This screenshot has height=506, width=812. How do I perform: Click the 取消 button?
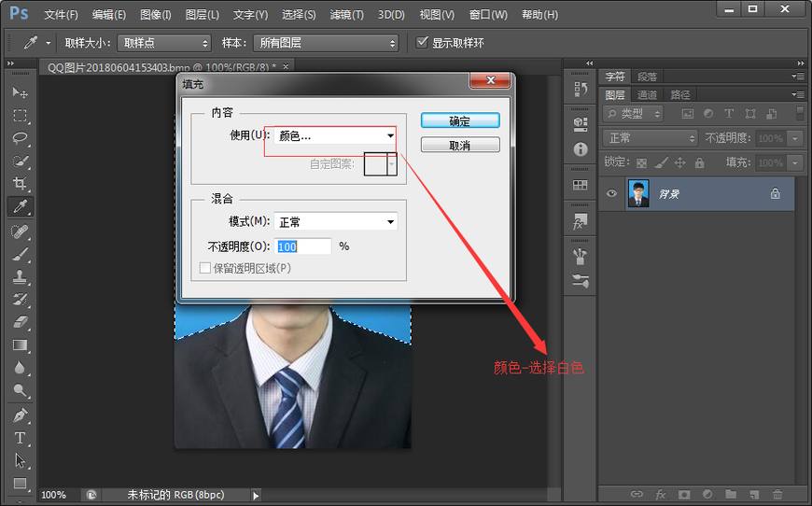(x=460, y=145)
